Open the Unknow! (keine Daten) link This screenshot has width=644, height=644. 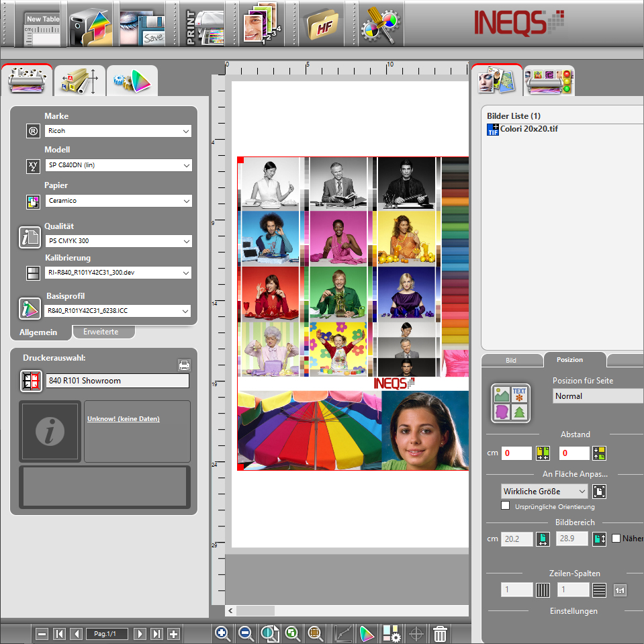tap(123, 418)
